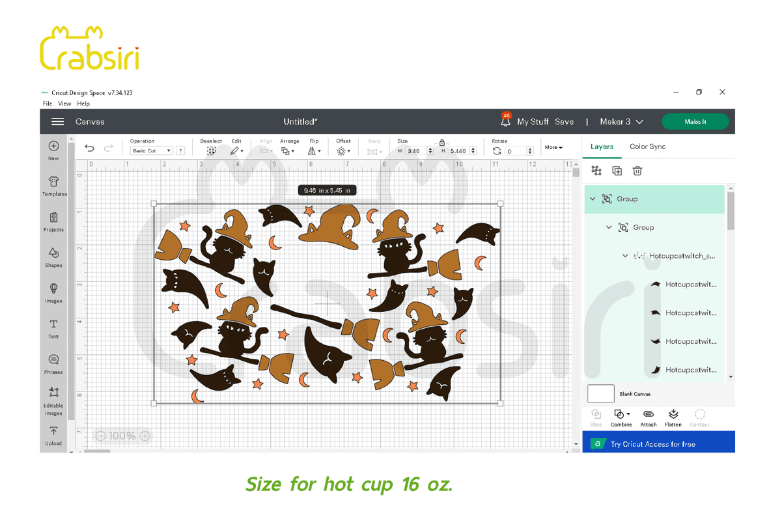The height and width of the screenshot is (532, 769).
Task: Open the notifications bell
Action: 506,121
